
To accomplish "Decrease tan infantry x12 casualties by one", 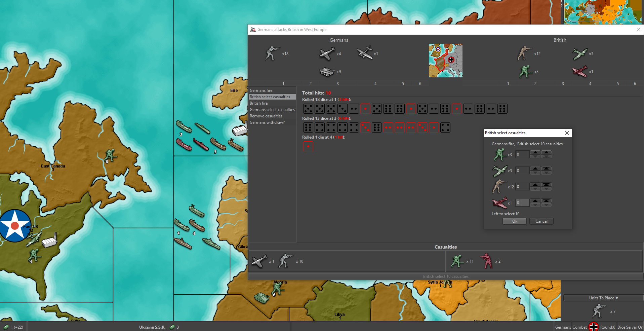I will click(x=535, y=189).
